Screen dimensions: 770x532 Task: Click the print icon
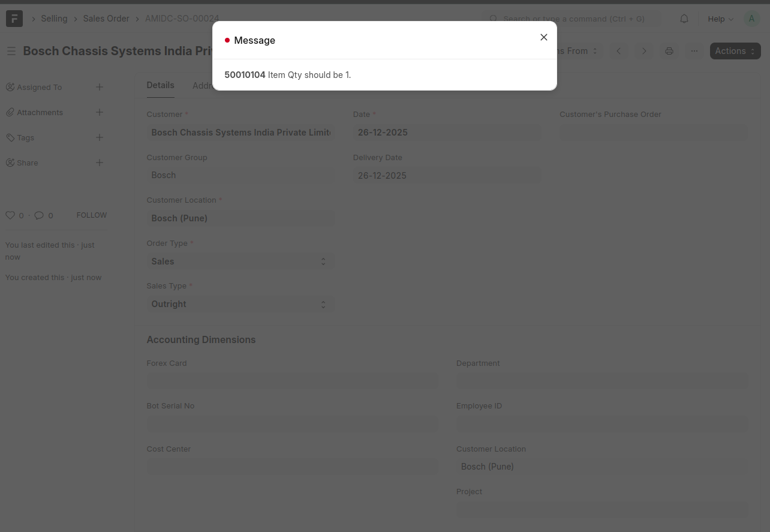669,51
